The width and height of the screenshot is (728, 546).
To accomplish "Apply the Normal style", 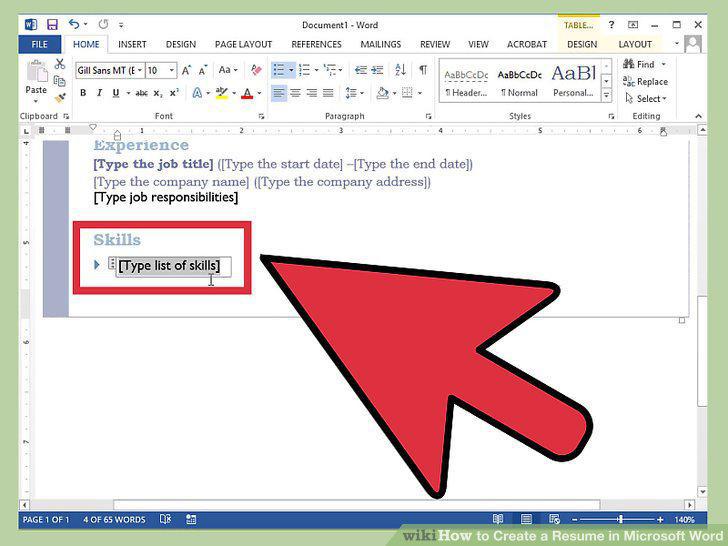I will coord(520,83).
